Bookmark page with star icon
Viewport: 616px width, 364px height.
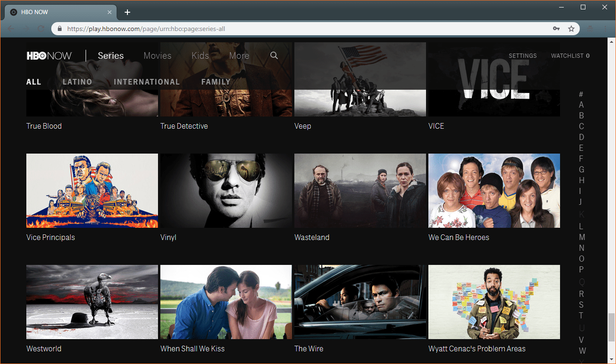[x=571, y=29]
